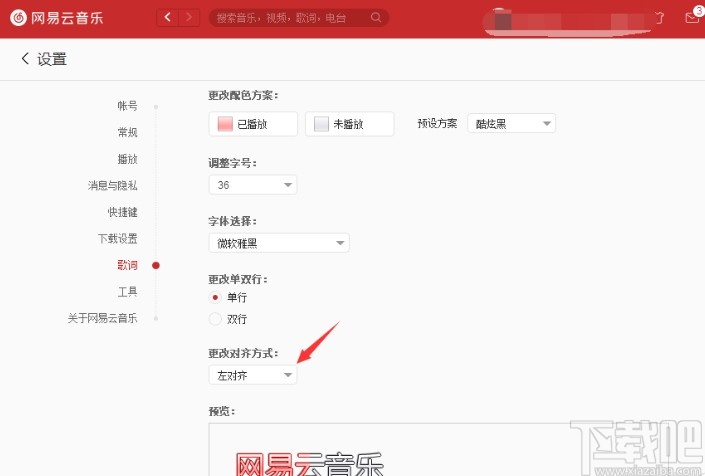Pick color for 已播放 lyrics

tap(253, 124)
